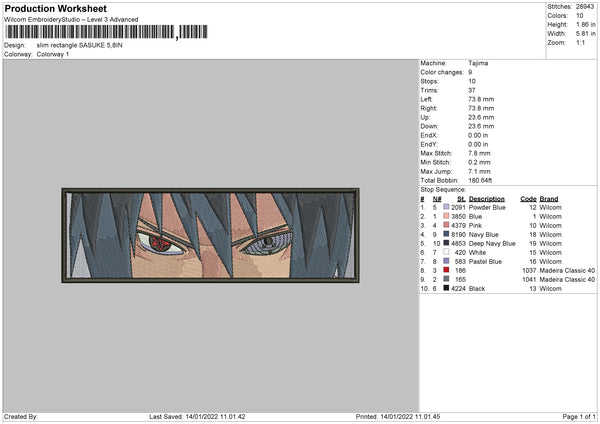600x424 pixels.
Task: Click the Created By label
Action: click(21, 416)
